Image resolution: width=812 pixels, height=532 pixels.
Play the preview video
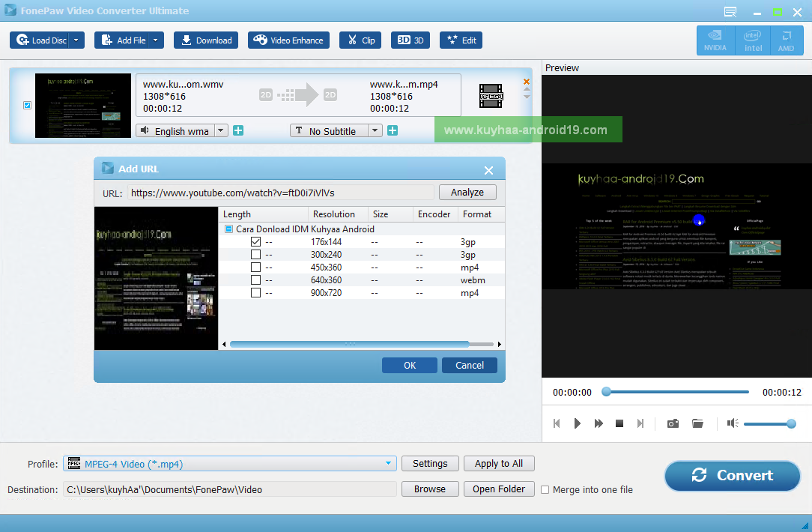pos(577,424)
